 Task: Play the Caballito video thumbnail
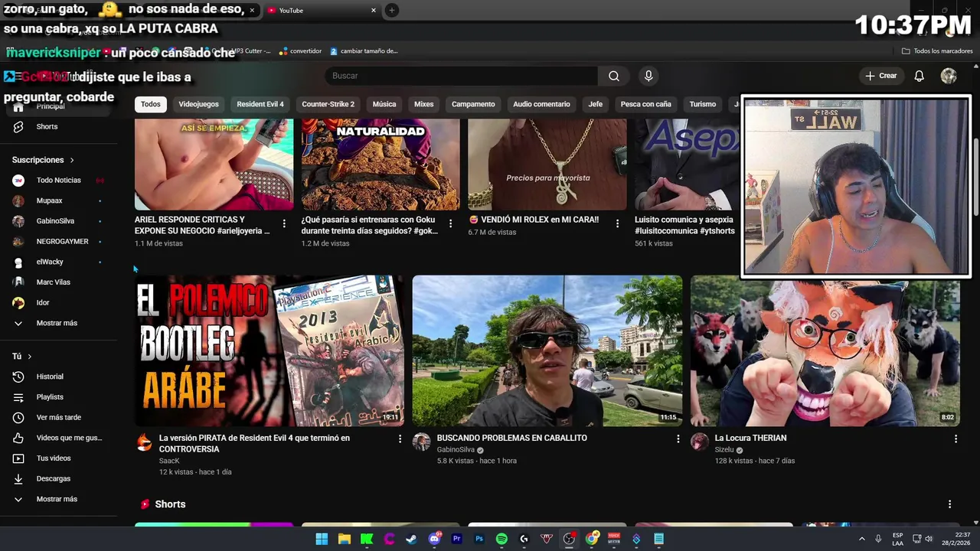tap(547, 350)
